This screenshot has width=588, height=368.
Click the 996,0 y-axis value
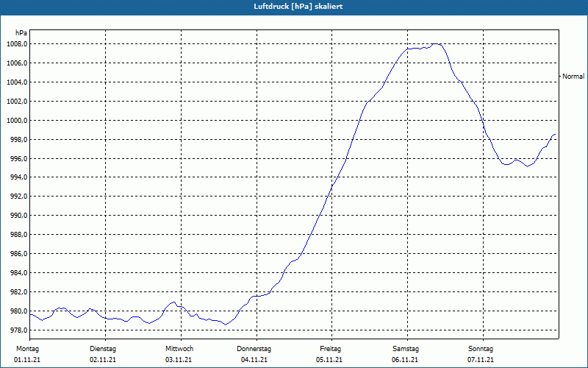(18, 159)
